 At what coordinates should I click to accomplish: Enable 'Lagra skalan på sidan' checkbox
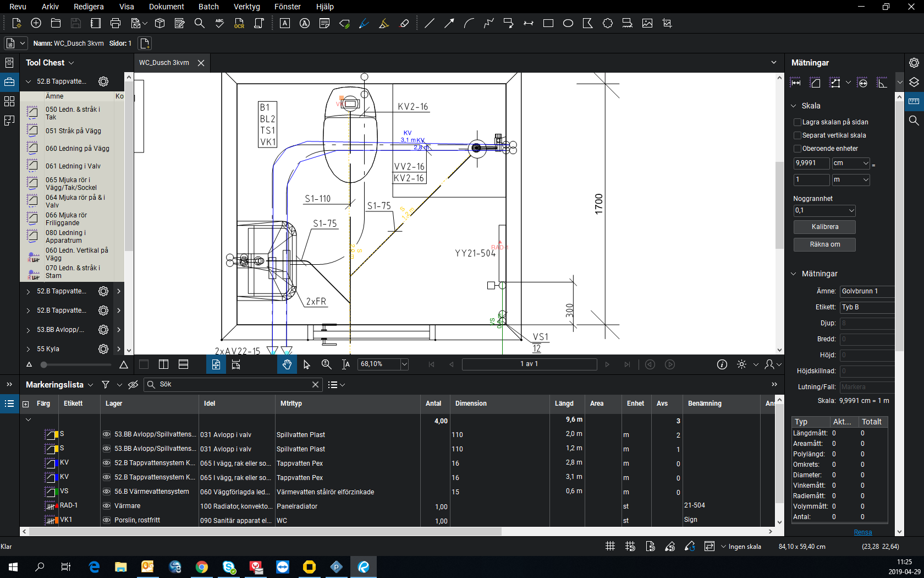click(x=798, y=122)
